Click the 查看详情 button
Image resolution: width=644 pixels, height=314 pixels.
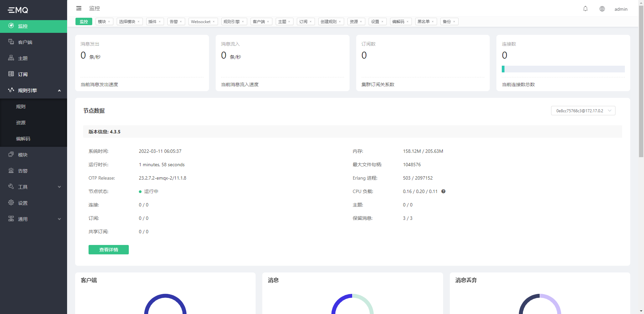pyautogui.click(x=109, y=250)
